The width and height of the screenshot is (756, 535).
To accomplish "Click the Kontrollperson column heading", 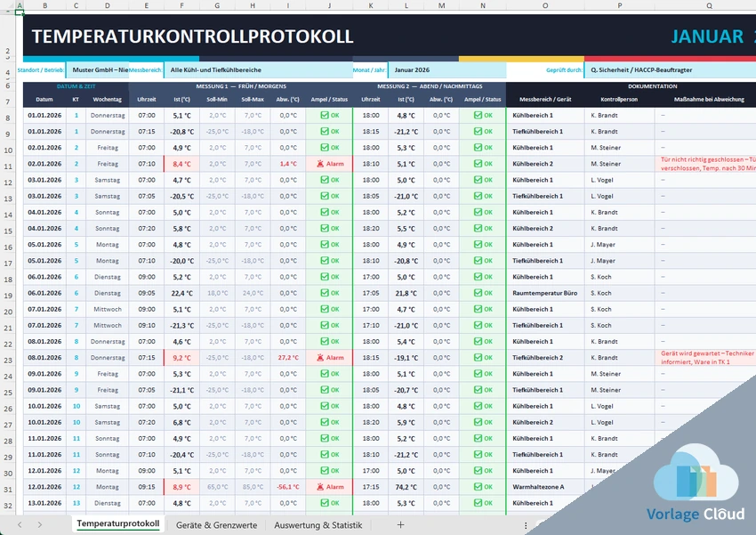I will [x=619, y=100].
